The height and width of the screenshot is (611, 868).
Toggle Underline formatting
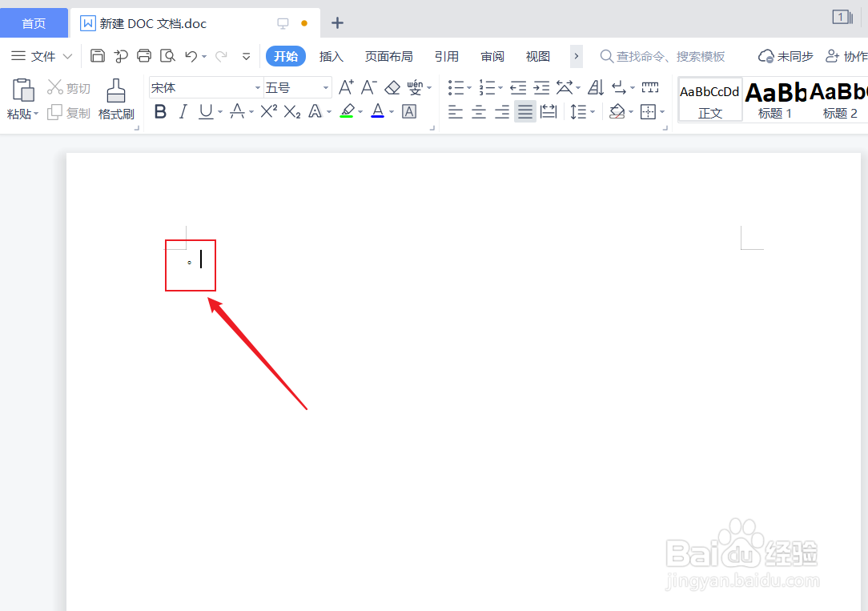pyautogui.click(x=206, y=112)
